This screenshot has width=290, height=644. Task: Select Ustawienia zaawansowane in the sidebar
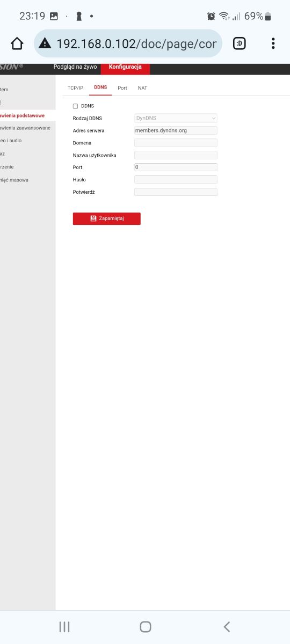coord(26,128)
